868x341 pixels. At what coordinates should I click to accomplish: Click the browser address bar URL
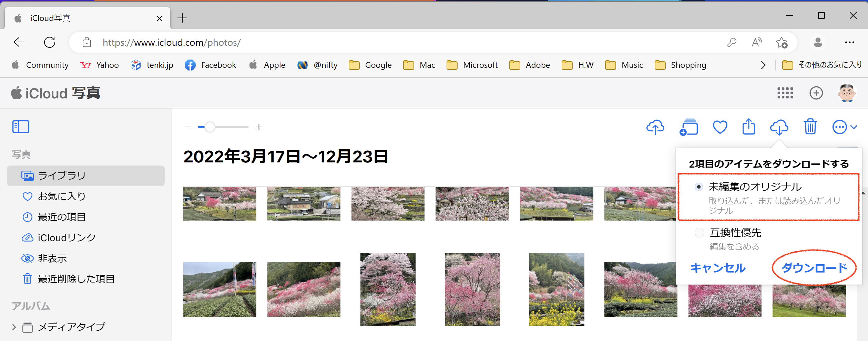(172, 42)
